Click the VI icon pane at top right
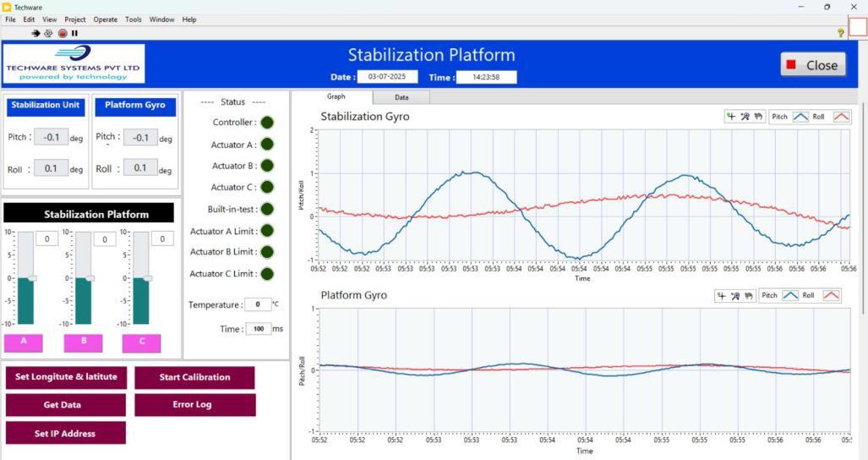This screenshot has height=460, width=868. pyautogui.click(x=858, y=26)
